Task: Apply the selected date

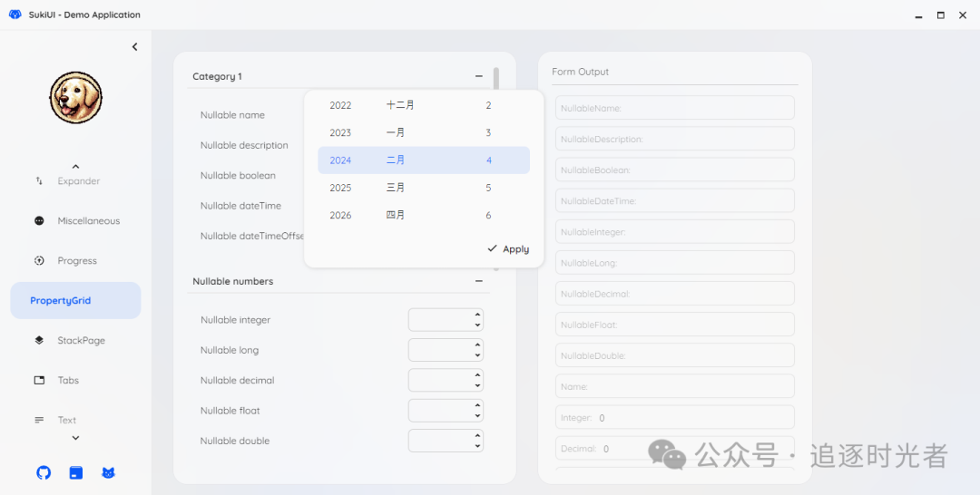Action: click(x=508, y=249)
